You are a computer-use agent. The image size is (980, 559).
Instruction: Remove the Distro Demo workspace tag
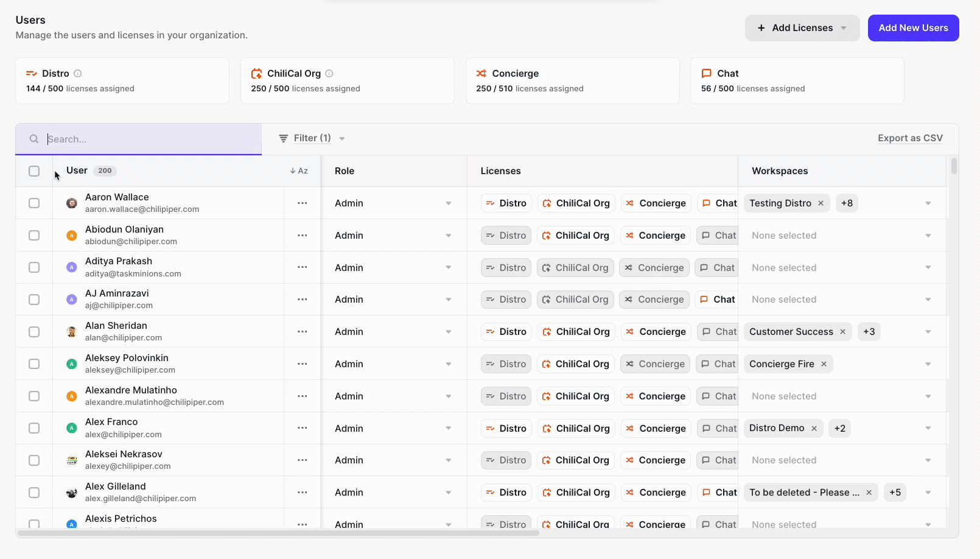(814, 429)
